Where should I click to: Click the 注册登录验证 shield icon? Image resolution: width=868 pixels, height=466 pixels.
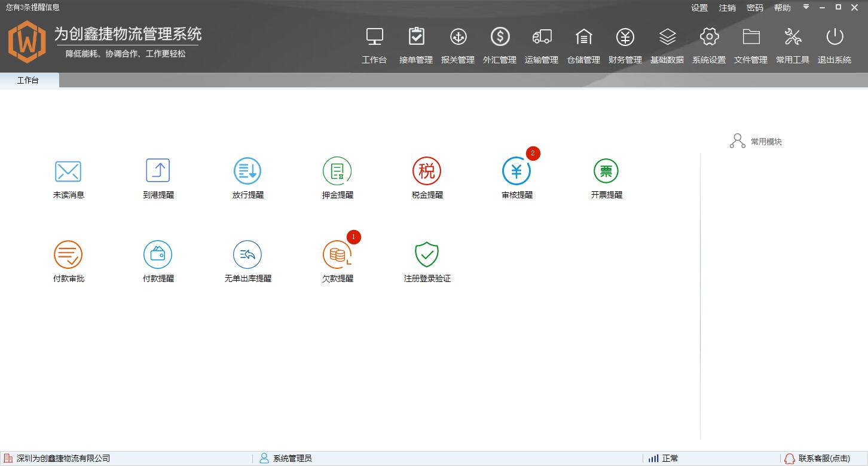427,255
